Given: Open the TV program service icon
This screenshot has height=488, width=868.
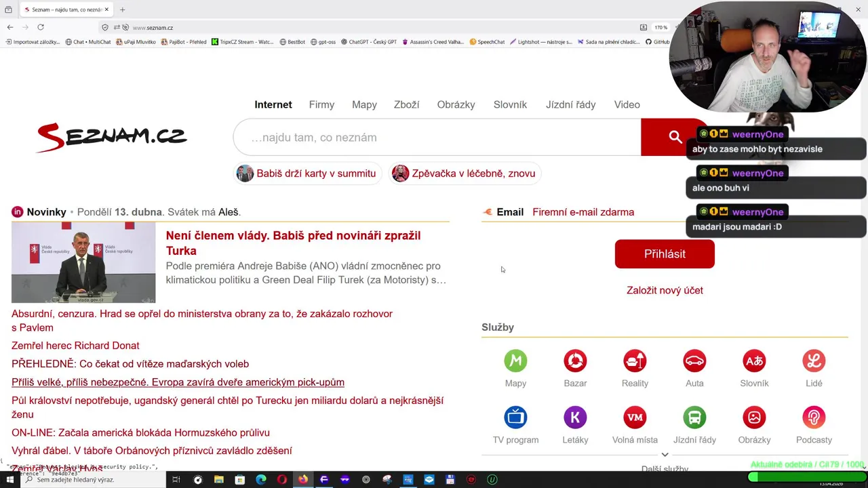Looking at the screenshot, I should click(515, 418).
